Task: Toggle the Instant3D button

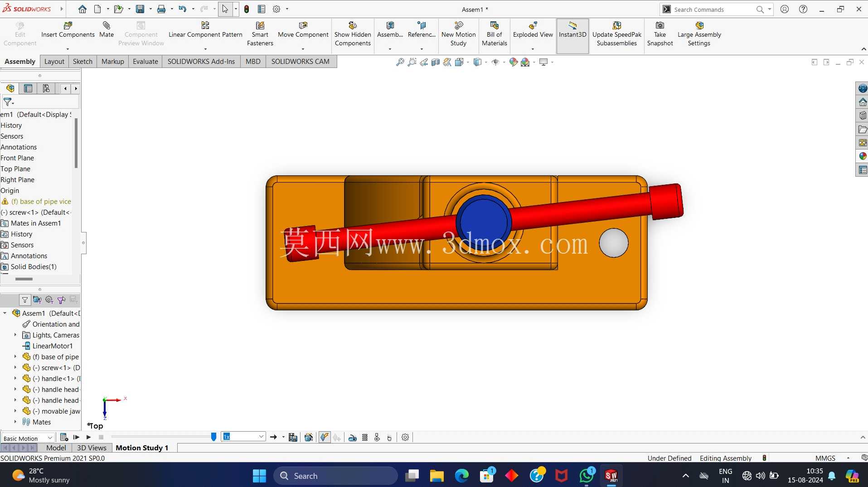Action: (572, 35)
